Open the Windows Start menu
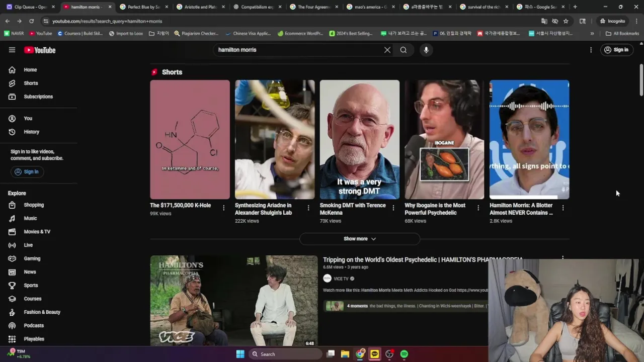Screen dimensions: 644x362 pyautogui.click(x=240, y=354)
